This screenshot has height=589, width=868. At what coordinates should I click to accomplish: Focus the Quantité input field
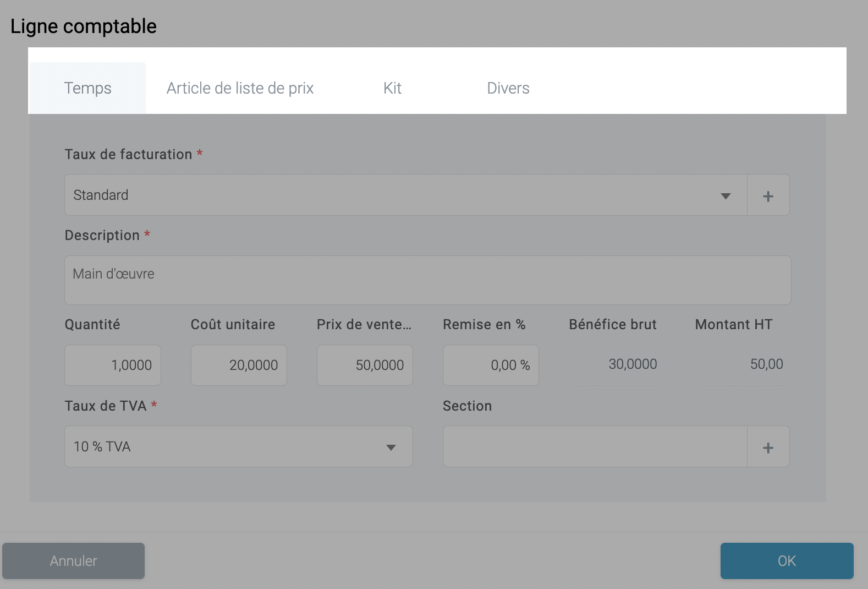113,366
